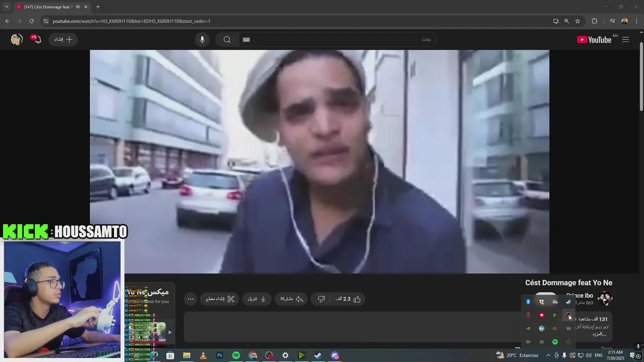This screenshot has width=644, height=362.
Task: Open the YouTube account avatar menu
Action: 17,40
